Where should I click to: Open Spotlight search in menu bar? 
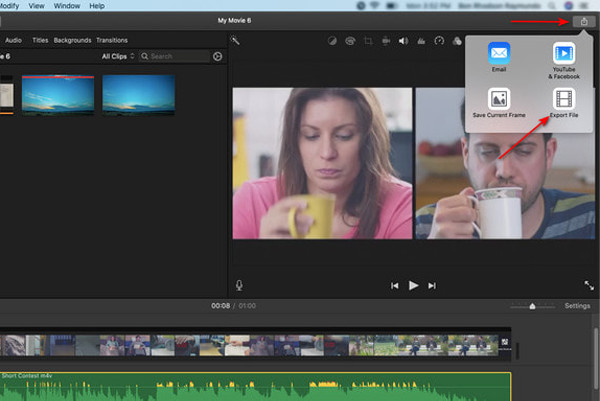(x=552, y=6)
